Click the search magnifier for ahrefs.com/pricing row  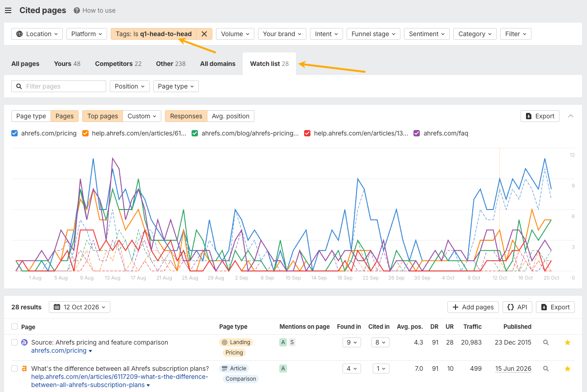(546, 343)
